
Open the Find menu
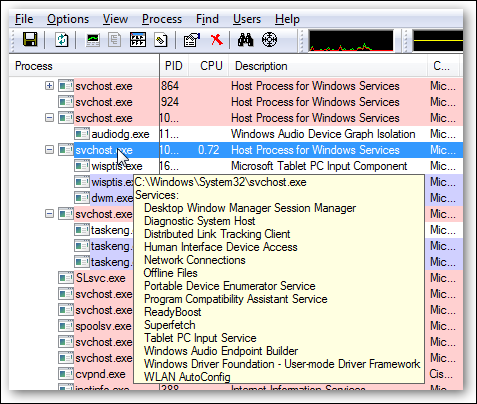207,19
